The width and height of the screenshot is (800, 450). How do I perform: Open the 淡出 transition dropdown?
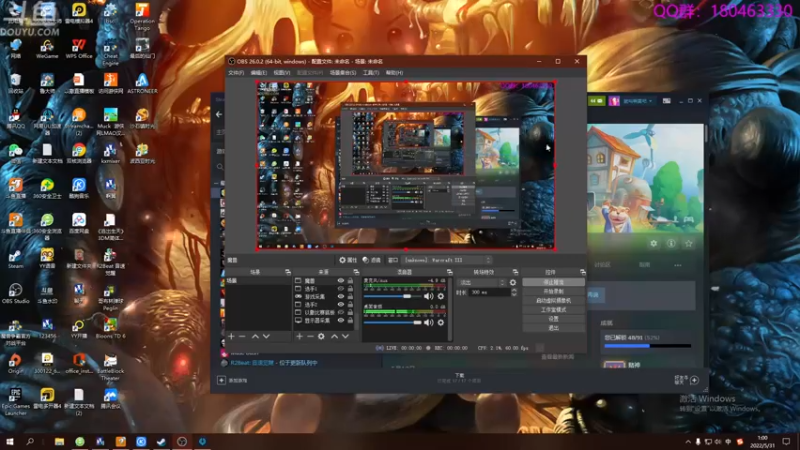tap(481, 283)
